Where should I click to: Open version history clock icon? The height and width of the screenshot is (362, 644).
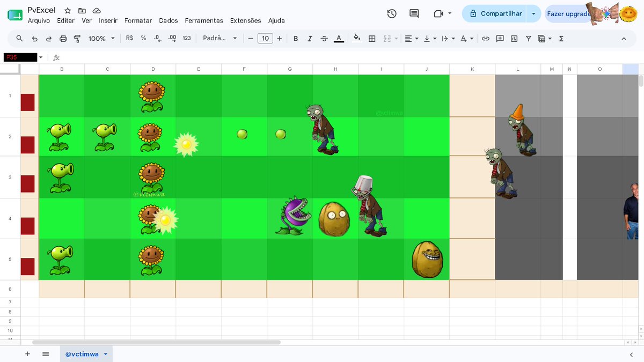(392, 14)
